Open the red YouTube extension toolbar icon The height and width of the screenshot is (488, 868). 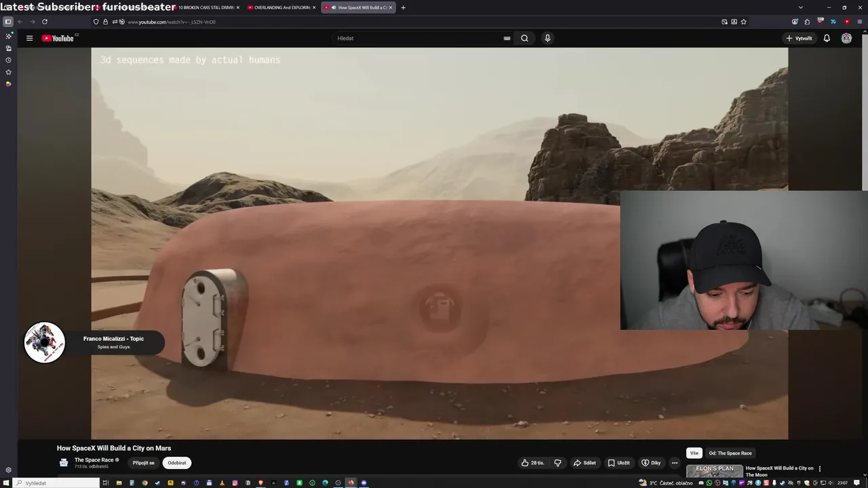click(846, 22)
